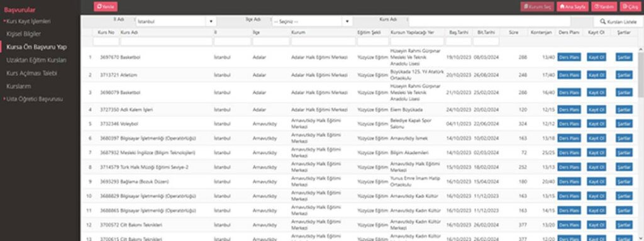
Task: Open Ders Planı for Cilt Bakımı course 3700572
Action: (569, 225)
